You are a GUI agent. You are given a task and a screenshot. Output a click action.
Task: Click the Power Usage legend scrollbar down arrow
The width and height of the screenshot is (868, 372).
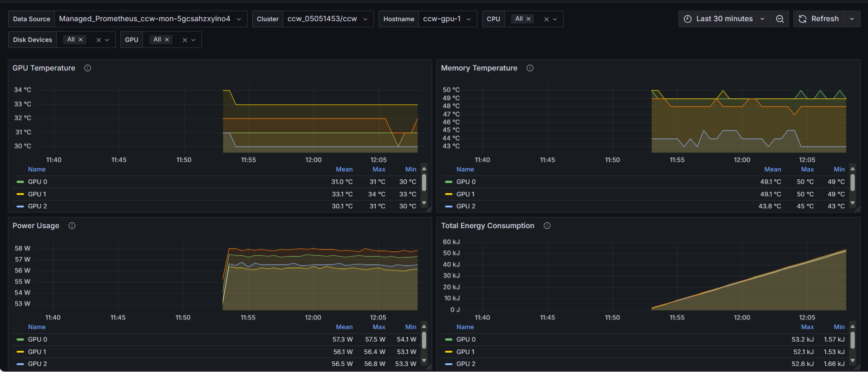point(424,361)
